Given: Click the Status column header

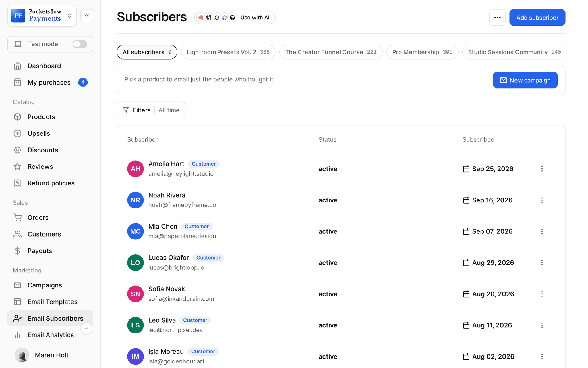Looking at the screenshot, I should (328, 140).
